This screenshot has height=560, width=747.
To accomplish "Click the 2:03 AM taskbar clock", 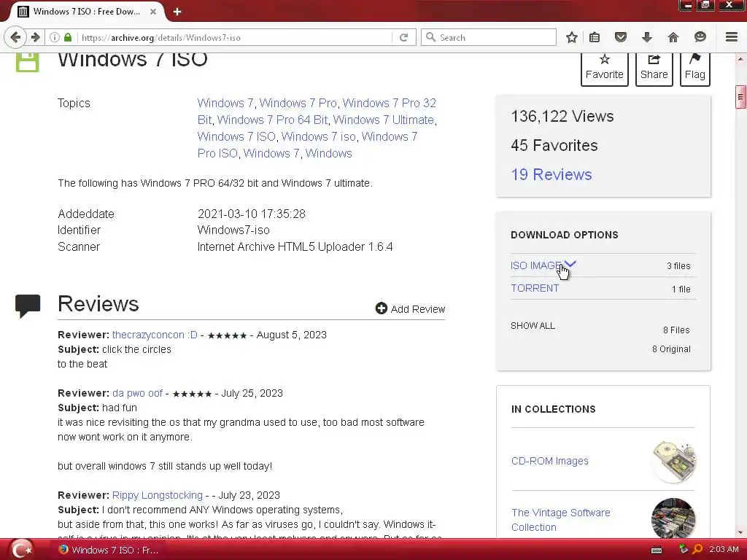I will [x=723, y=550].
